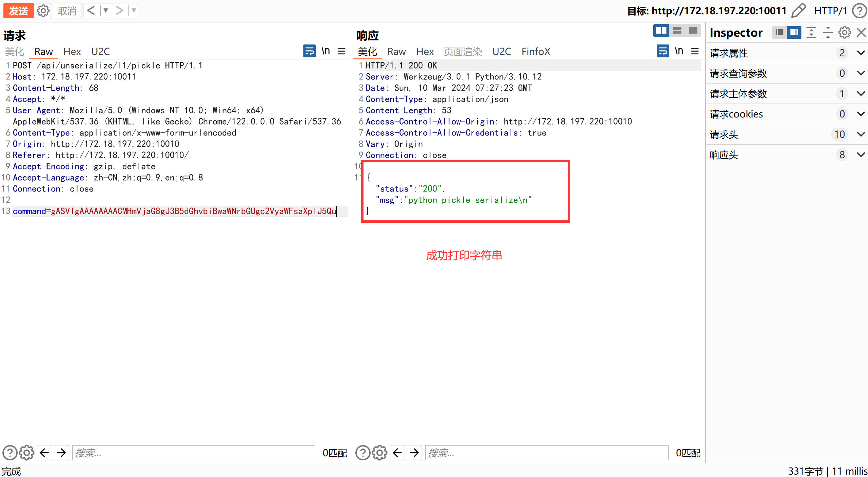868x477 pixels.
Task: Click next match arrow in response search
Action: point(414,453)
